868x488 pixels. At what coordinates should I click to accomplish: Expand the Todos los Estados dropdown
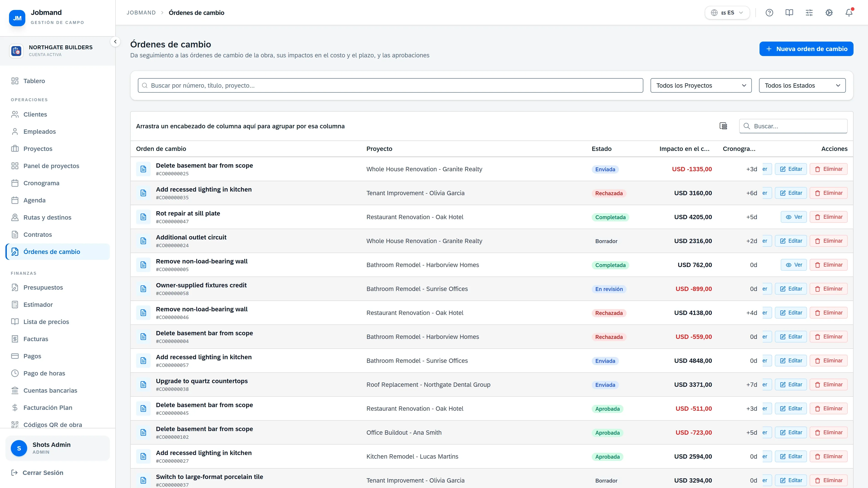[802, 86]
